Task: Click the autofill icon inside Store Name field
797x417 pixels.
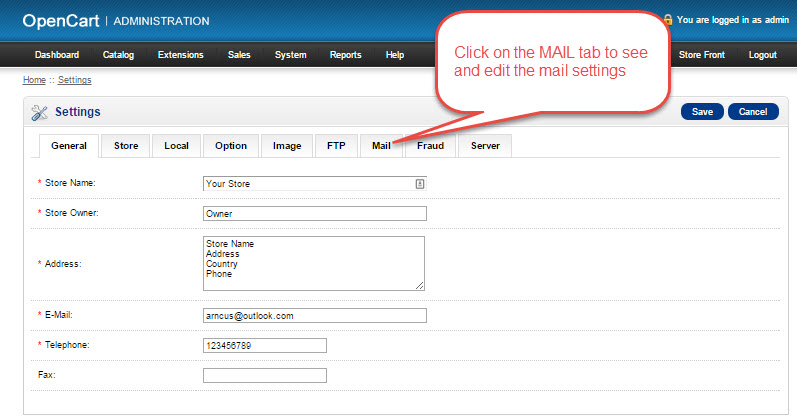Action: click(x=420, y=184)
